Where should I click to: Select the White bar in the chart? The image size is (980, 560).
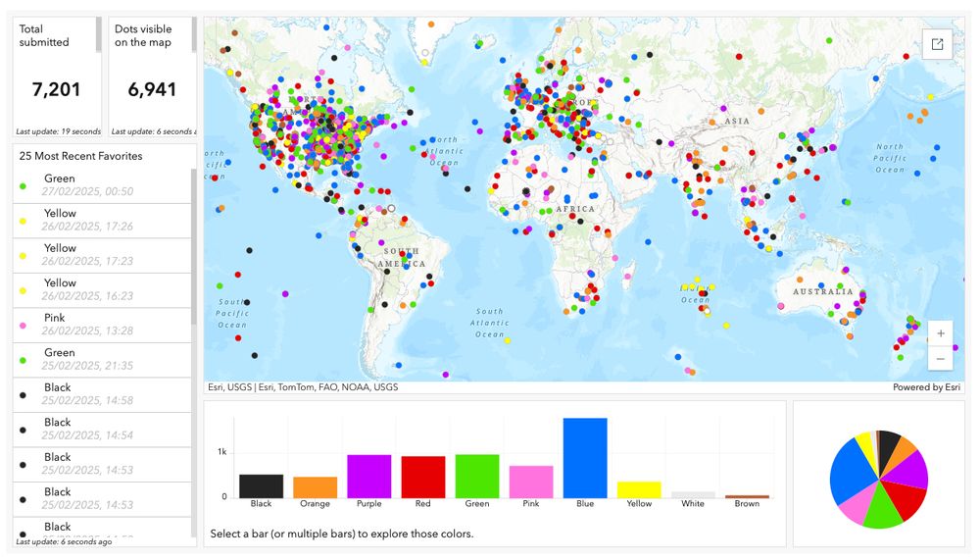pyautogui.click(x=693, y=495)
